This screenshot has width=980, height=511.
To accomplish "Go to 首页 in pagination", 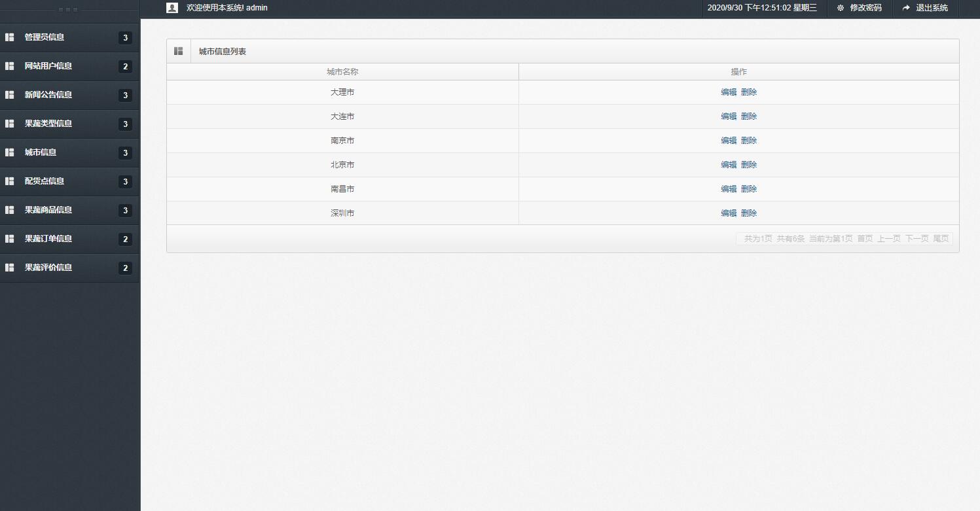I will [865, 239].
